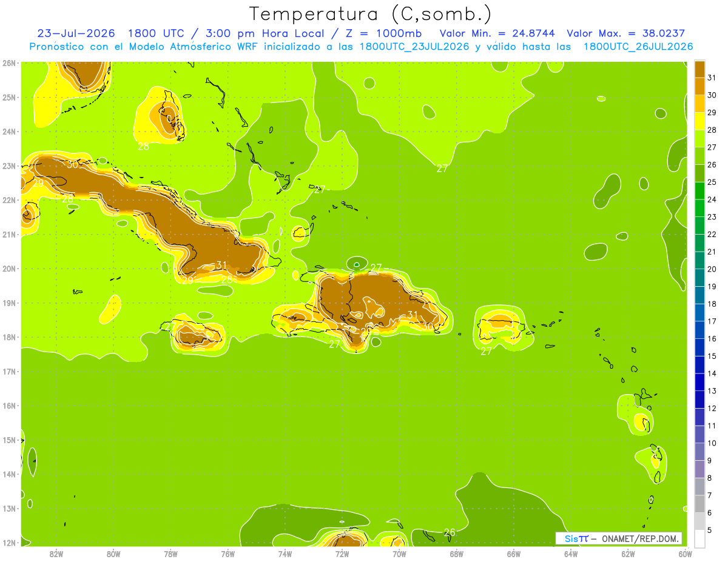The height and width of the screenshot is (562, 728).
Task: Pick the legend swatch between 27 and 28
Action: (x=699, y=138)
